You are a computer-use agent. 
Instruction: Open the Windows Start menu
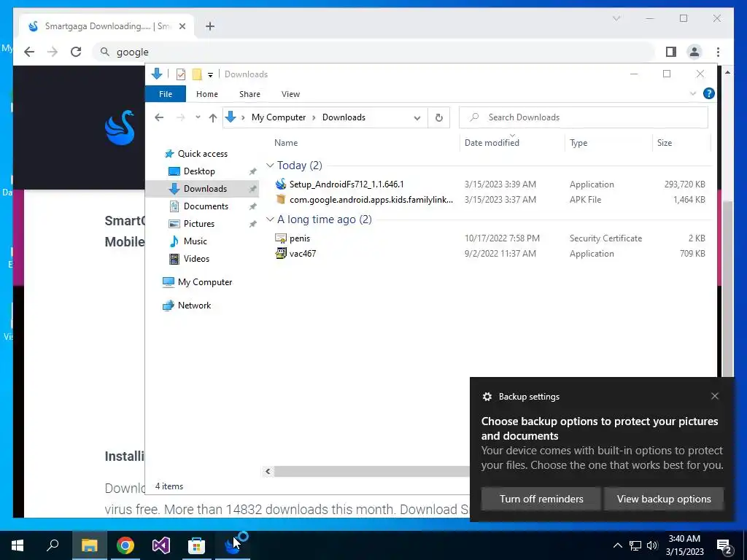coord(18,545)
